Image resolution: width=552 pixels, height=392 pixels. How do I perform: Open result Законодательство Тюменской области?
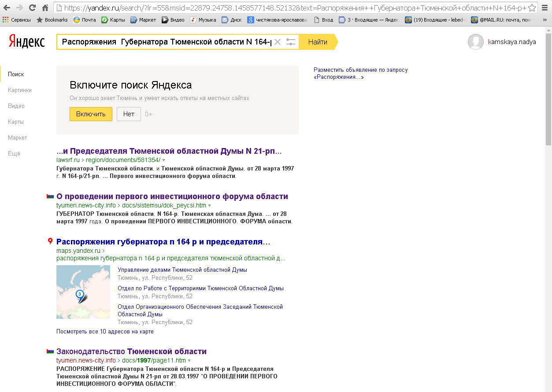pos(131,351)
